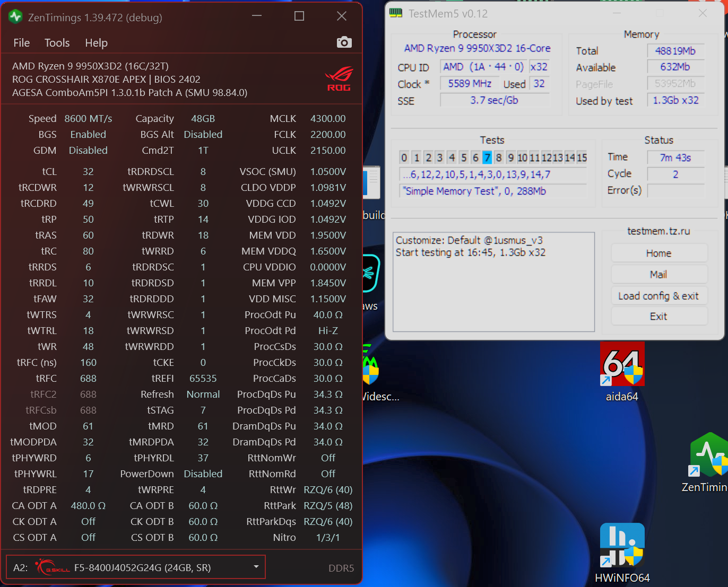The image size is (728, 587).
Task: Click the FCLK value 2200.00
Action: (x=328, y=135)
